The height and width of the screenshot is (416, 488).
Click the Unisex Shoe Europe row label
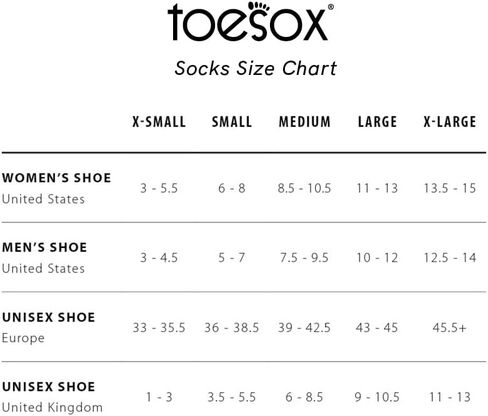[x=48, y=327]
